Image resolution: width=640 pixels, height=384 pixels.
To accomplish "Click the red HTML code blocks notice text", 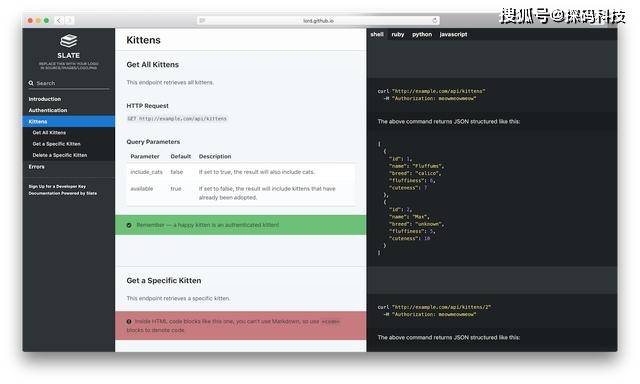I will coord(233,326).
